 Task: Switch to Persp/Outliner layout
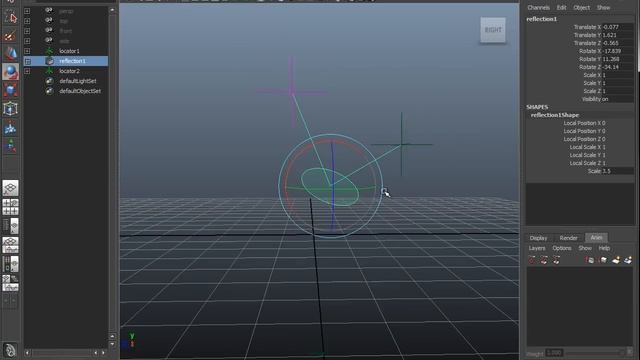point(11,226)
